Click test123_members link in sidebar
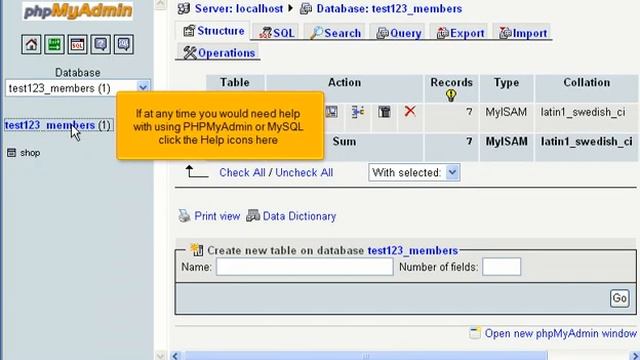 coord(50,125)
